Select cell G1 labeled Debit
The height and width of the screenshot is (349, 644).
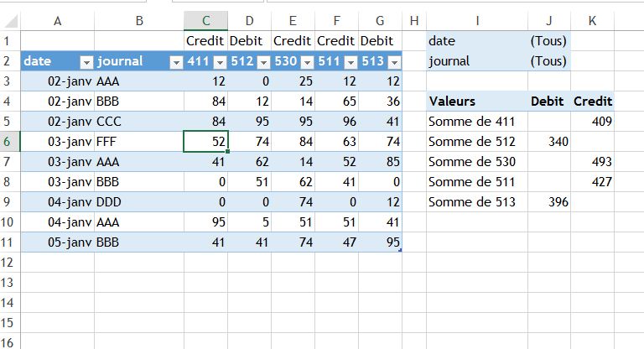click(380, 41)
